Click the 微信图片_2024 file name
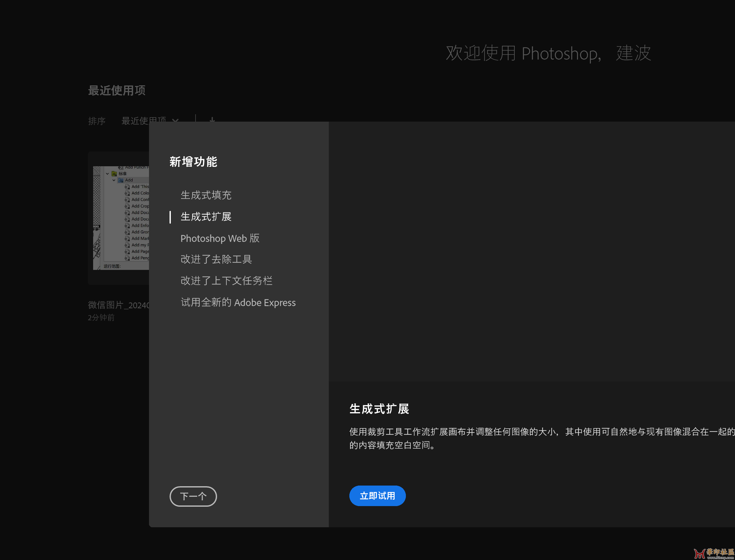Screen dimensions: 735x560 coord(119,305)
